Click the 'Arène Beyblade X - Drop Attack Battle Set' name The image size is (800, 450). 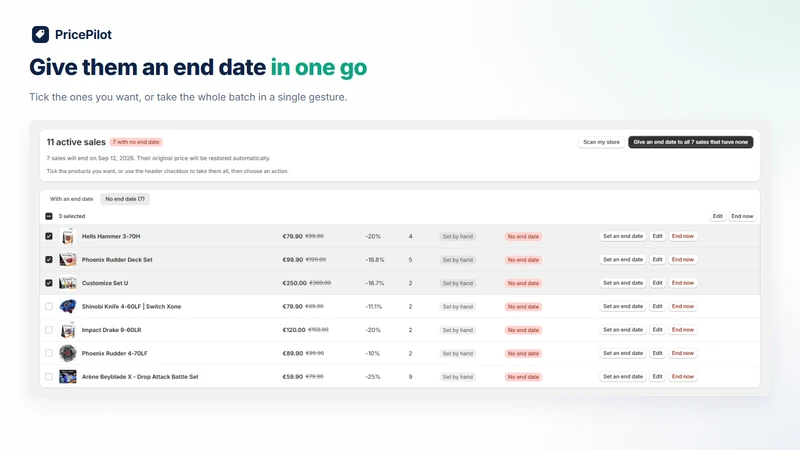(140, 377)
